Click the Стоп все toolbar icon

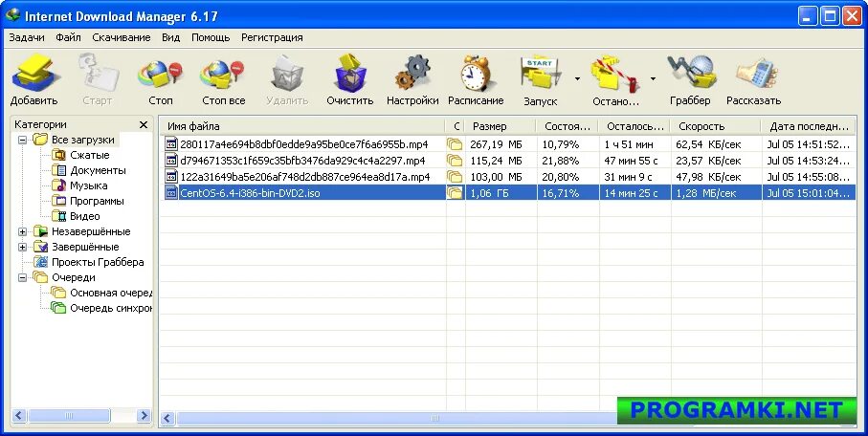pyautogui.click(x=222, y=75)
